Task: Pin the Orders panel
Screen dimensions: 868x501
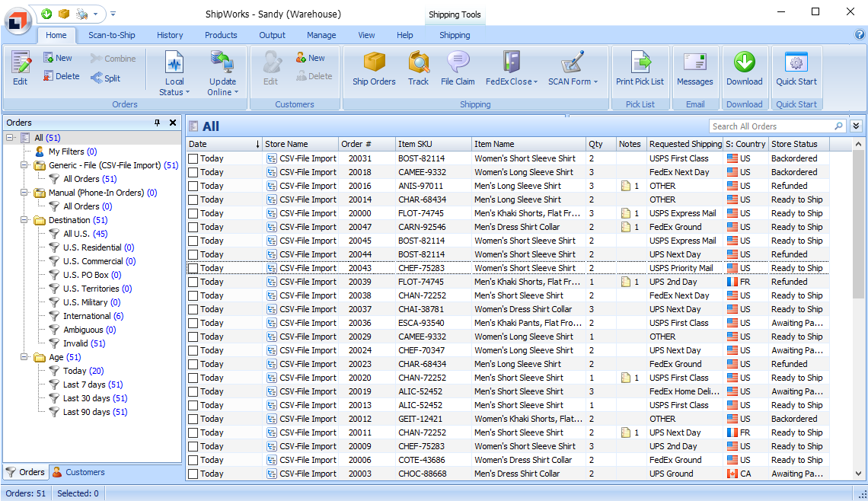Action: coord(157,123)
